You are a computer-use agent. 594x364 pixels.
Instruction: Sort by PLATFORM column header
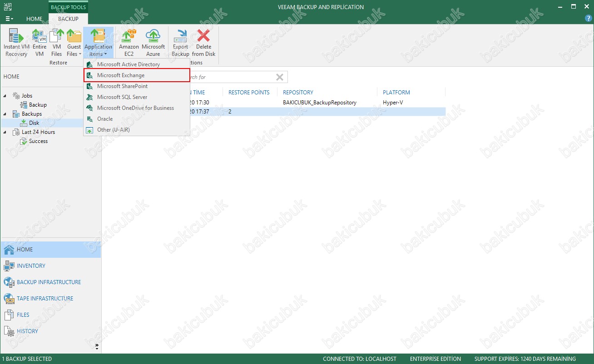pos(396,93)
